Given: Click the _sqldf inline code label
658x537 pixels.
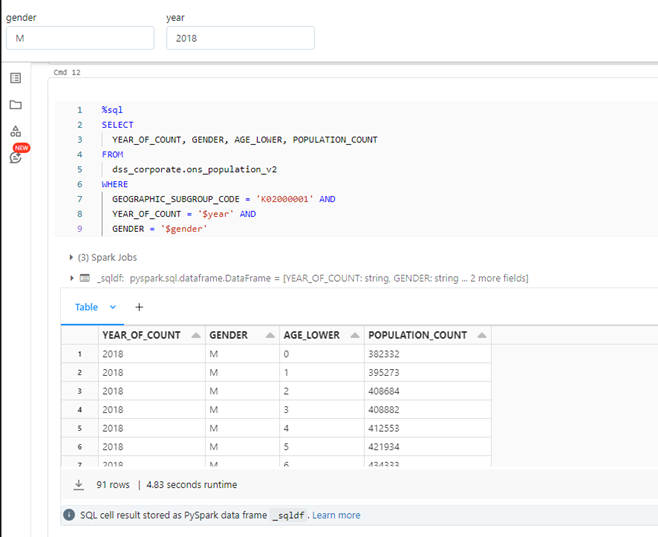Looking at the screenshot, I should 290,515.
